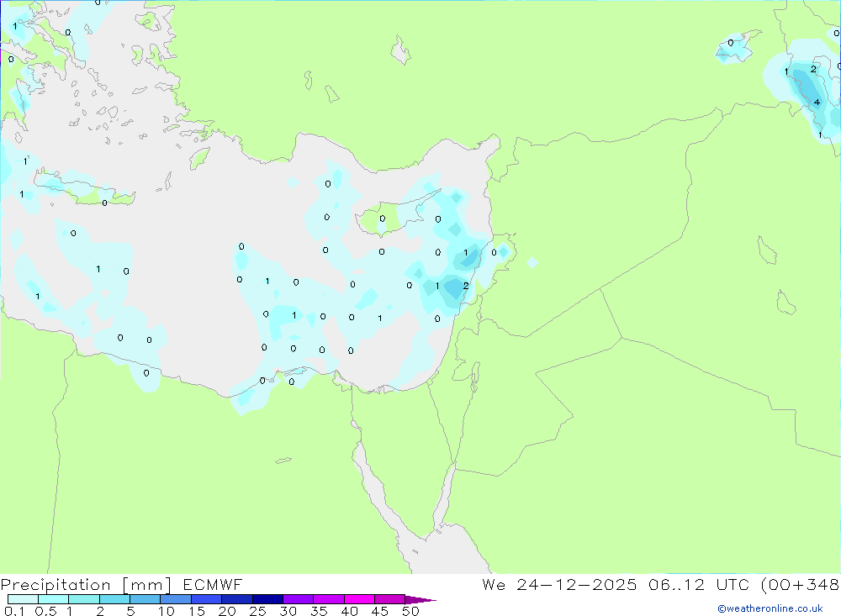Click the 0.5–1 mm legend color swatch
Image resolution: width=841 pixels, height=616 pixels.
tap(54, 599)
